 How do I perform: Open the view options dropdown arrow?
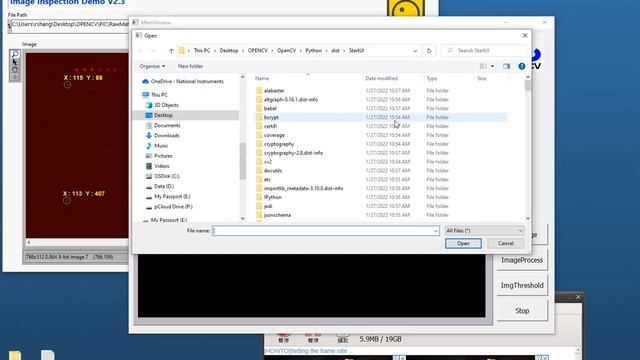492,66
